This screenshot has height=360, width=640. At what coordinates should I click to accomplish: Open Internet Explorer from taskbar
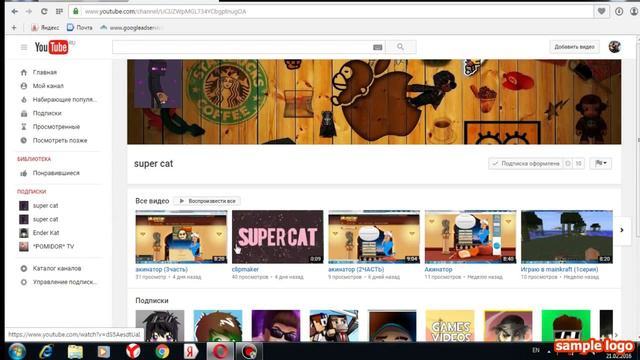pyautogui.click(x=46, y=351)
